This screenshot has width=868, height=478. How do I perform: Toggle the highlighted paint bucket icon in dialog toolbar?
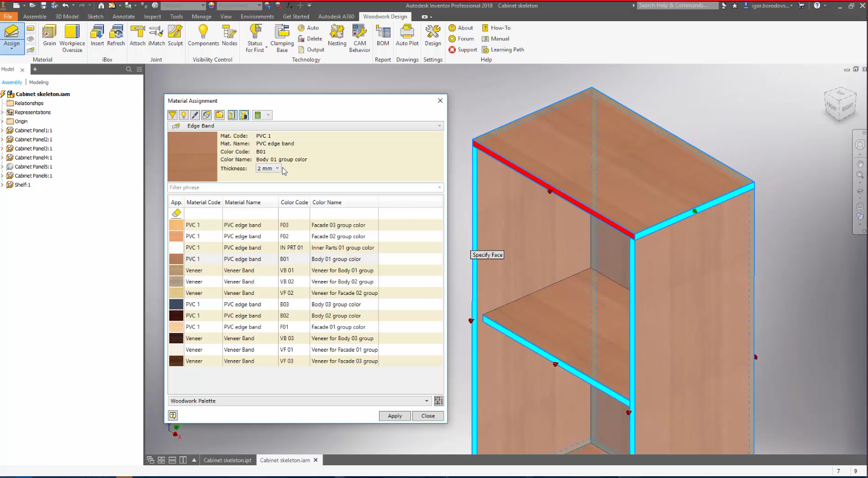244,115
